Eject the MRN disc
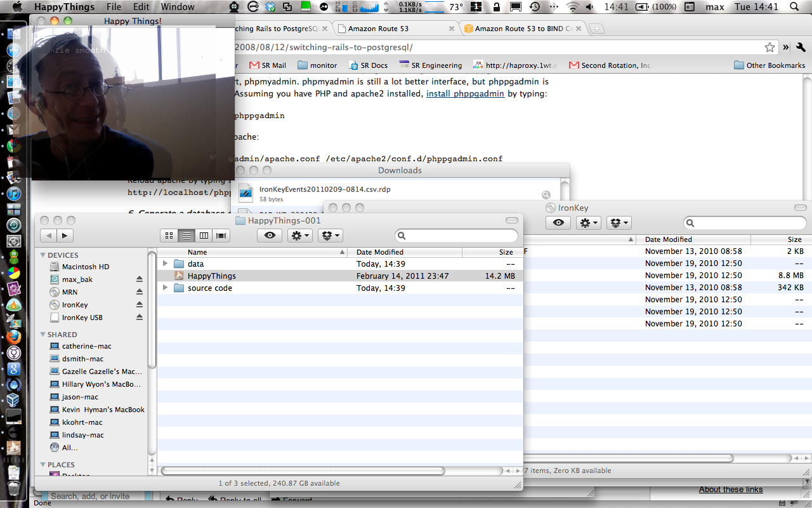 (x=140, y=292)
